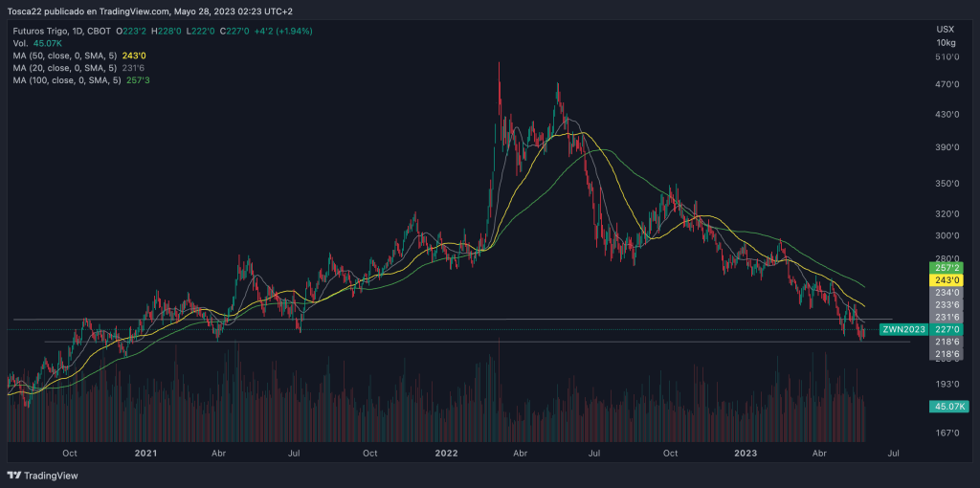Click the Vol. volume indicator legend
The image size is (980, 488).
20,43
